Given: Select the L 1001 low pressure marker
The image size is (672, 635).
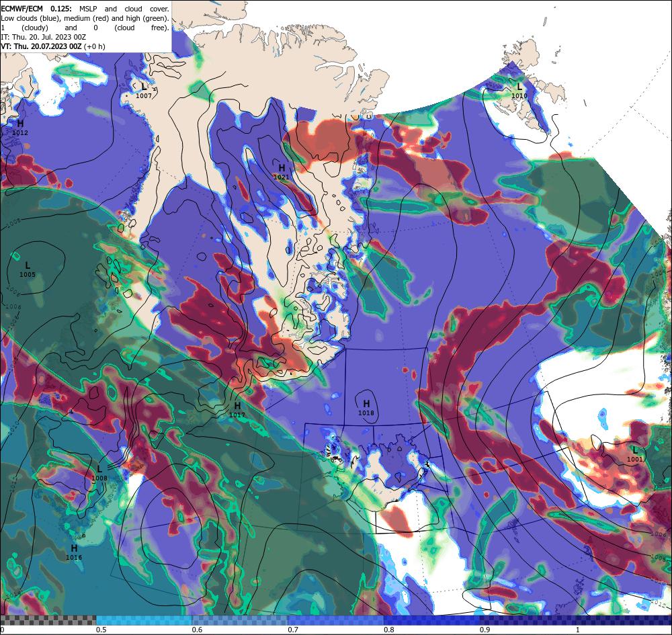Looking at the screenshot, I should (635, 455).
